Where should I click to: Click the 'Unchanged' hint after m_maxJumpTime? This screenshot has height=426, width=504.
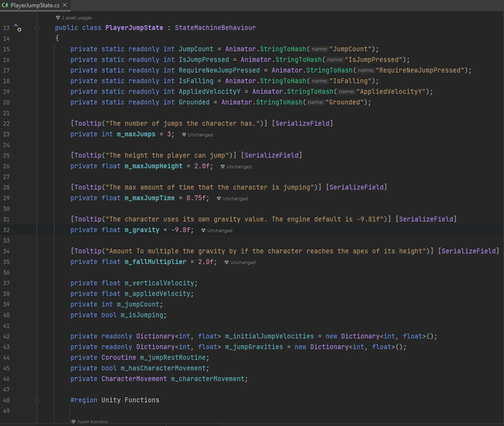pos(235,199)
